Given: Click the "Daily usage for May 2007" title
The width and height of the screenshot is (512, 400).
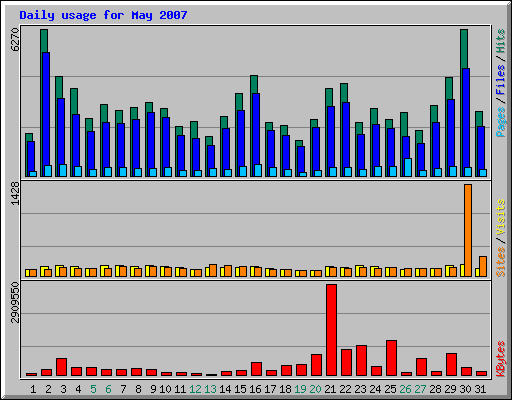Looking at the screenshot, I should pos(103,15).
